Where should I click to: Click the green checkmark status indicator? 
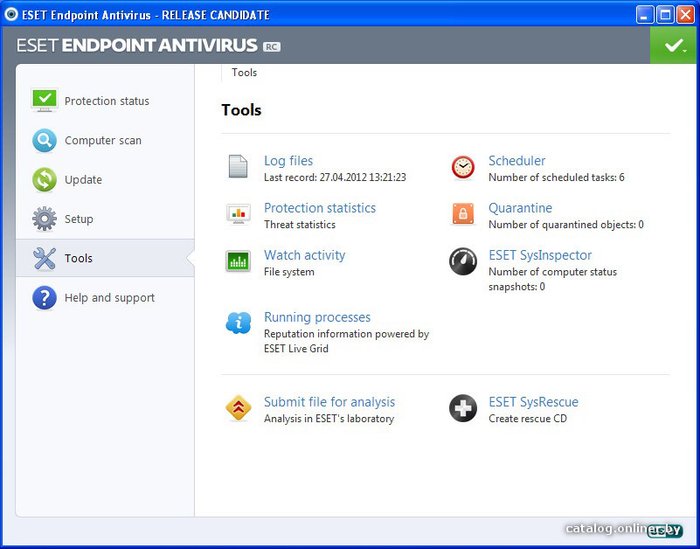point(674,46)
